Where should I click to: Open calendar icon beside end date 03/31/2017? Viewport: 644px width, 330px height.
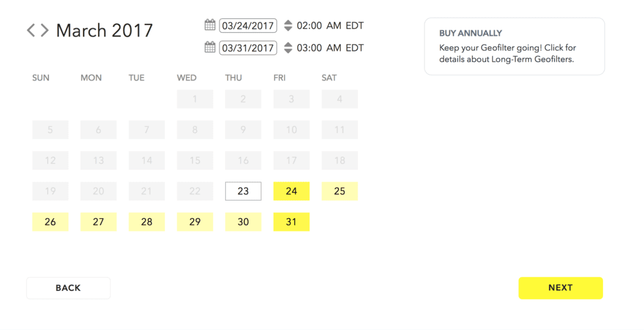point(210,47)
